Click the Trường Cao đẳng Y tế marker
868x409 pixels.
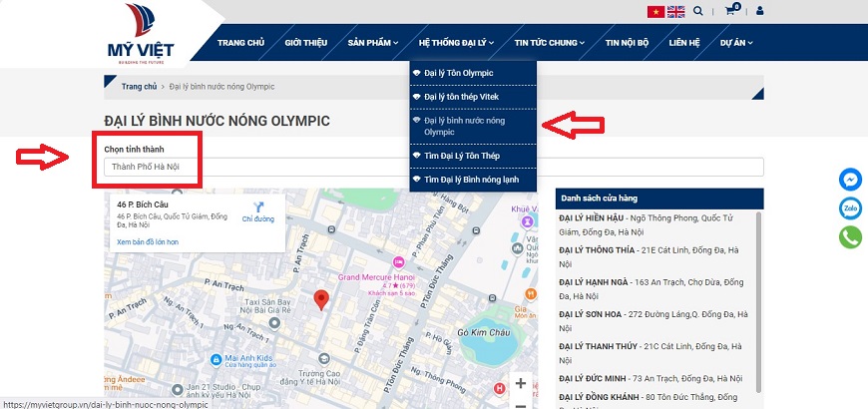click(x=324, y=359)
